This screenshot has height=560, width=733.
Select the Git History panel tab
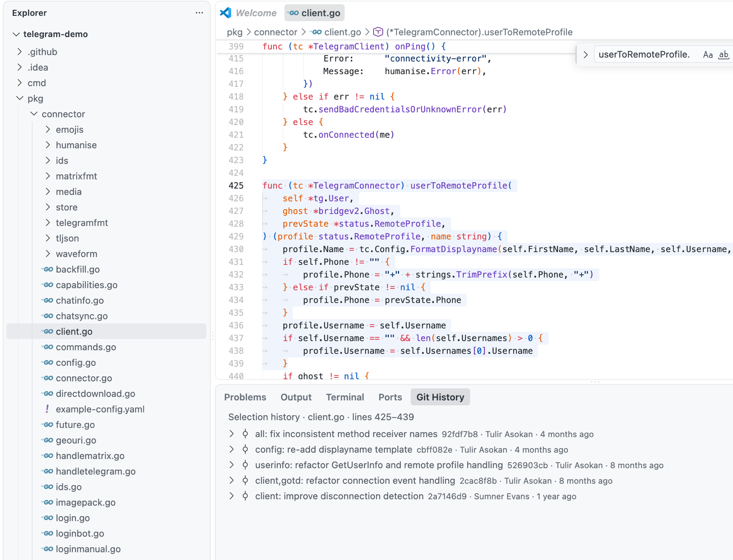point(440,397)
